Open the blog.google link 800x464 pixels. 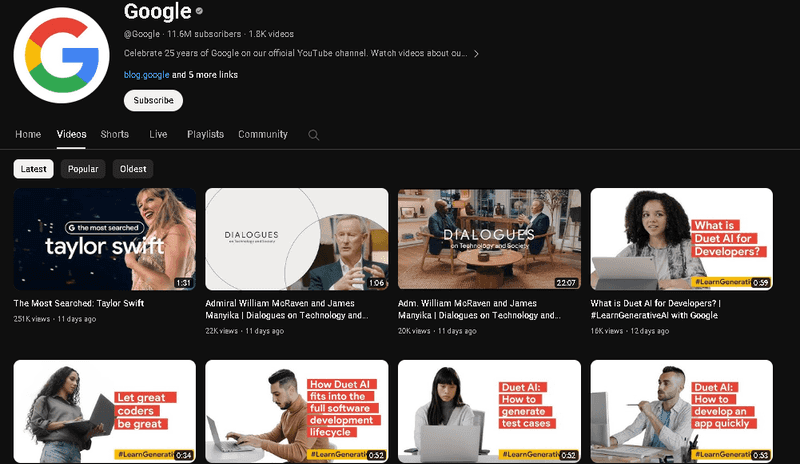pyautogui.click(x=146, y=74)
